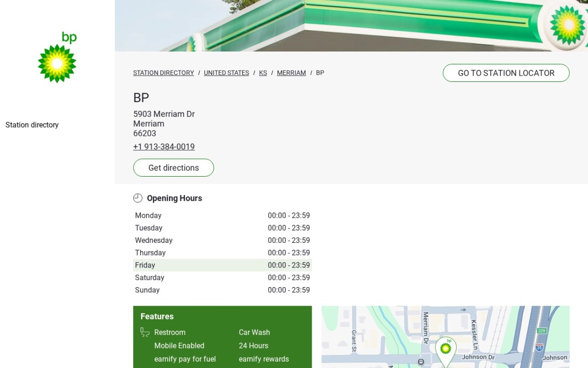This screenshot has width=588, height=368.
Task: Select the Saturday hours row
Action: (222, 278)
